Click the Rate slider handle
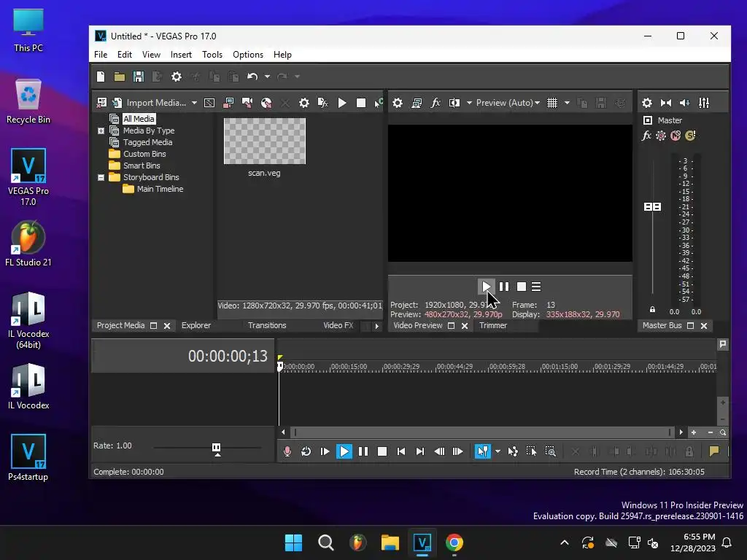 tap(216, 449)
